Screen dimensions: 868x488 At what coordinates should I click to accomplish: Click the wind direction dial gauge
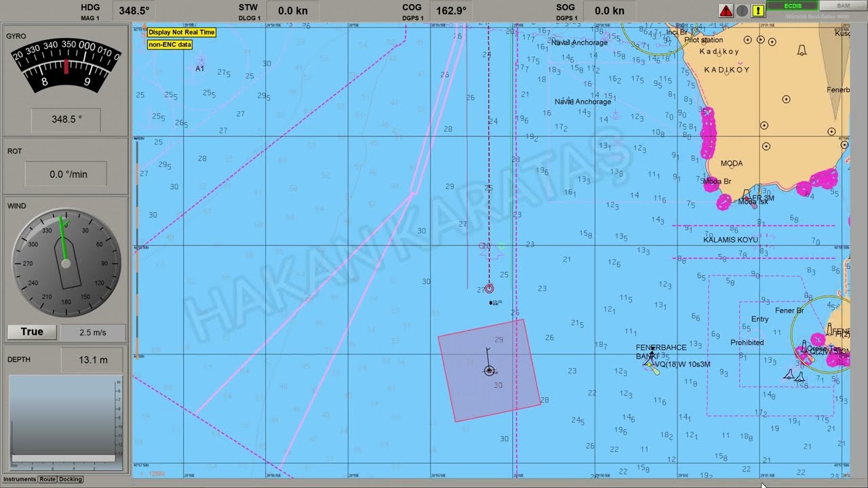coord(66,263)
